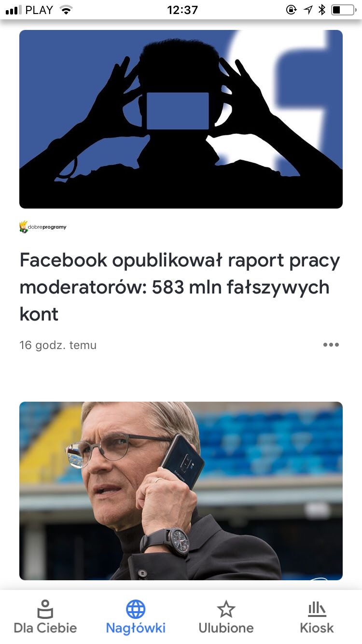The width and height of the screenshot is (362, 644).
Task: Tap the 16 godz. temu timestamp
Action: tap(58, 345)
